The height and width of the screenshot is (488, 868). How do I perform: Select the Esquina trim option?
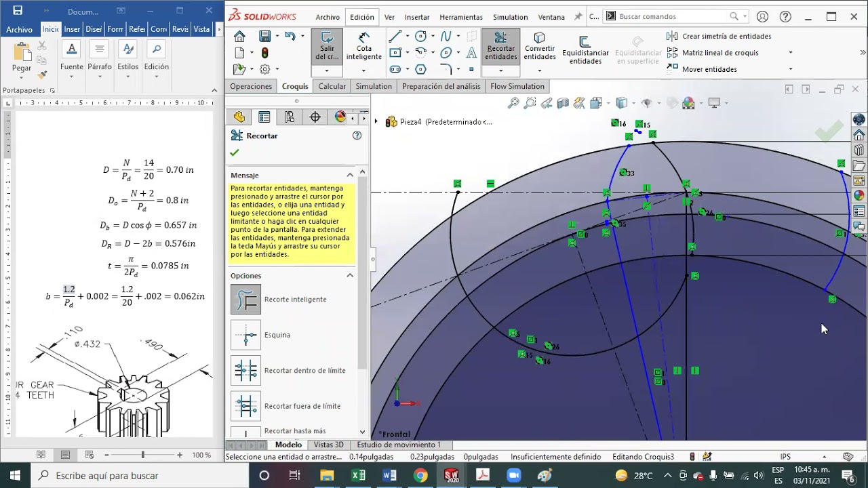pyautogui.click(x=245, y=335)
